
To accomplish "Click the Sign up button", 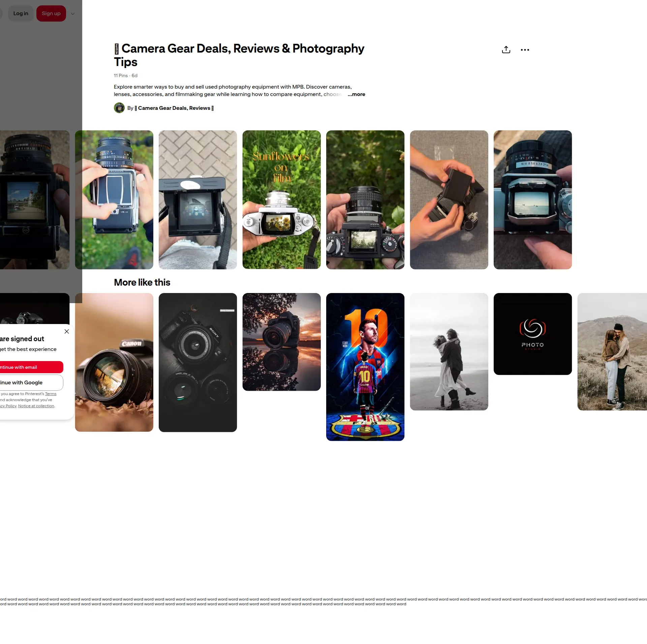I will [51, 13].
